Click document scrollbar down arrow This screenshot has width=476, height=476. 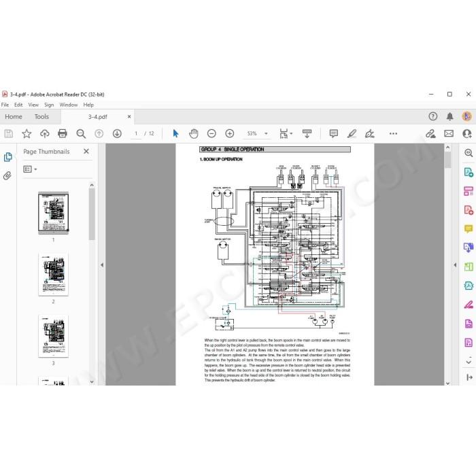click(x=447, y=383)
